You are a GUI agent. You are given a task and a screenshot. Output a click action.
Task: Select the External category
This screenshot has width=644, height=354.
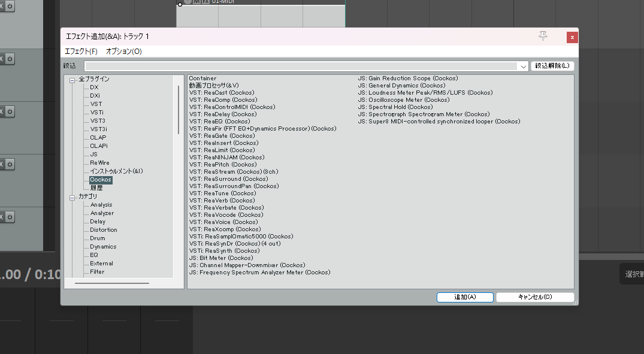click(101, 263)
